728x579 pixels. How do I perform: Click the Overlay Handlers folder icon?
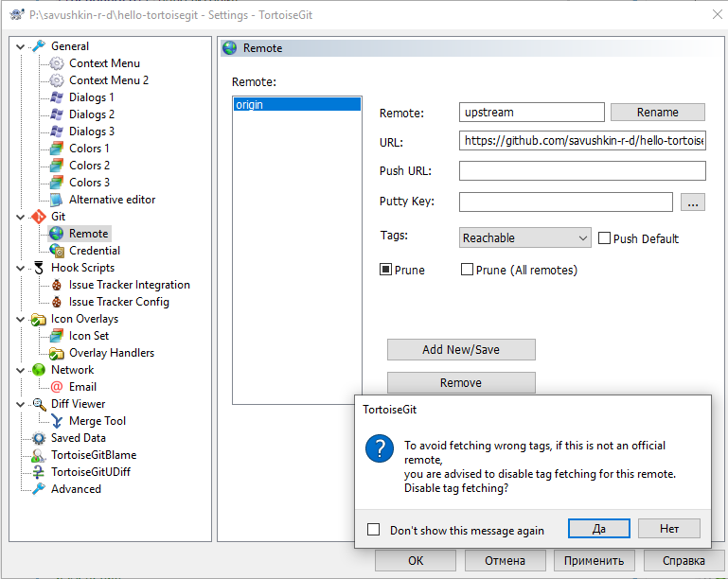pos(57,353)
